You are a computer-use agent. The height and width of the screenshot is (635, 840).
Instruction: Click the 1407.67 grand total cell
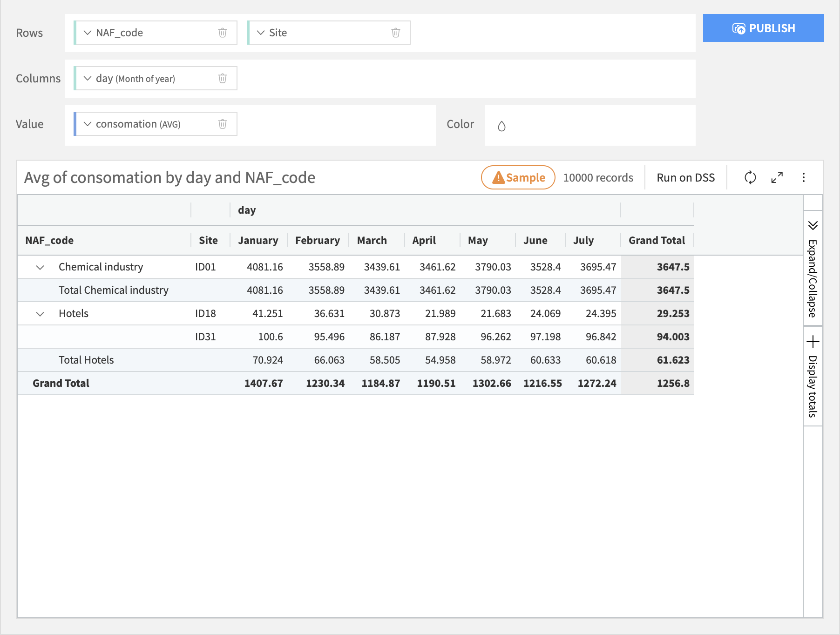264,383
